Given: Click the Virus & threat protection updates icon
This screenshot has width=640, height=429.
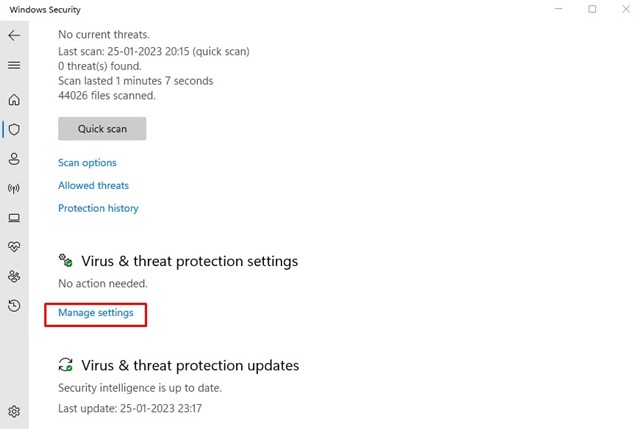Looking at the screenshot, I should [x=66, y=365].
